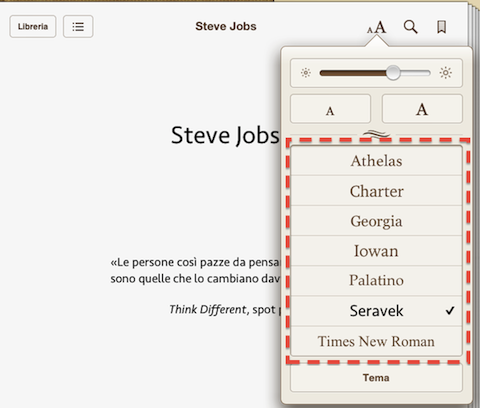
Task: Click the Steve Jobs header title
Action: coord(226,26)
